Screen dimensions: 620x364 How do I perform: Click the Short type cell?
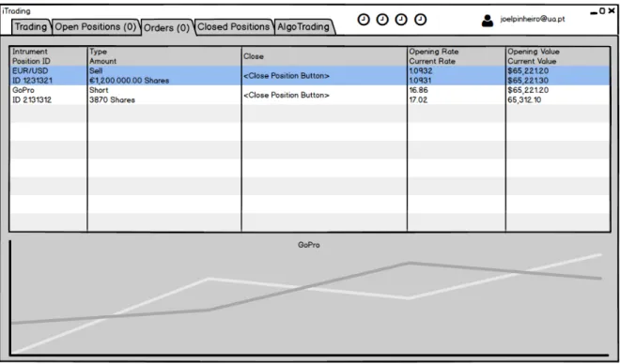(x=99, y=90)
